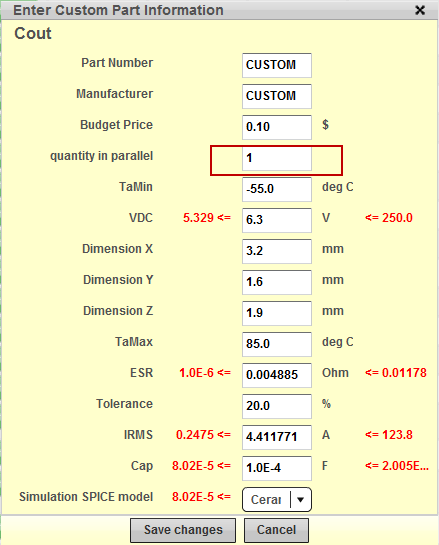Viewport: 439px width, 545px height.
Task: Focus the Manufacturer input field
Action: tap(277, 96)
